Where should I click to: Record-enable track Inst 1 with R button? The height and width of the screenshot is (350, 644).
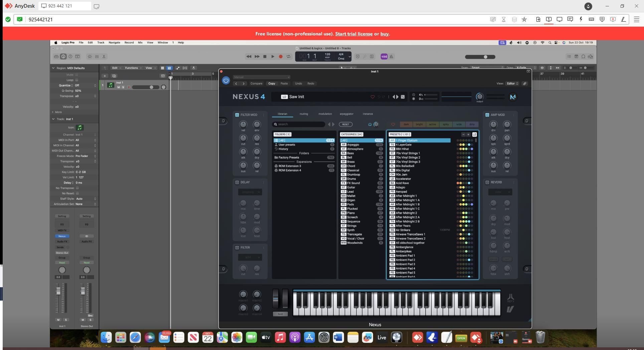(x=129, y=87)
